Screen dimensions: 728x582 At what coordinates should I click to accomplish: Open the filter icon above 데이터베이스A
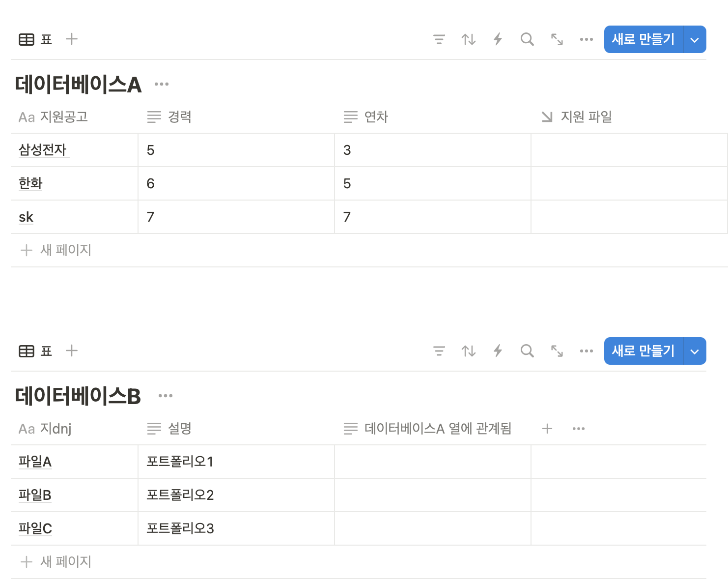(x=439, y=39)
